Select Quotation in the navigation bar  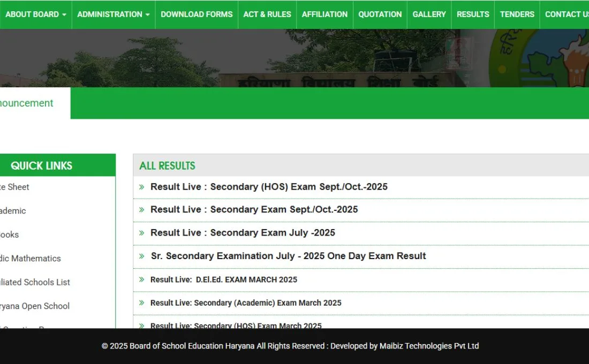pos(380,14)
